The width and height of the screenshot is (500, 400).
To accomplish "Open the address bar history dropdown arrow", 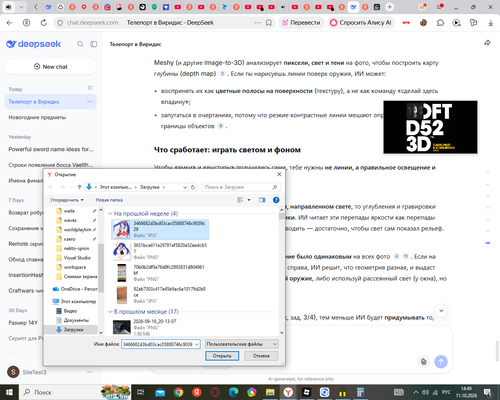I will 185,187.
